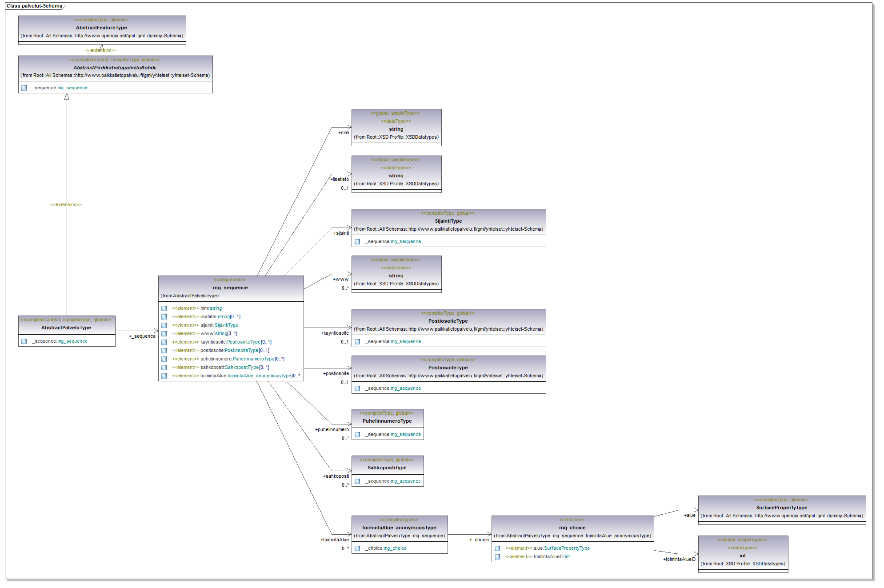Click _sequence icon in PuhelinnumeroType class
Screen dimensions: 884x588
[x=357, y=435]
